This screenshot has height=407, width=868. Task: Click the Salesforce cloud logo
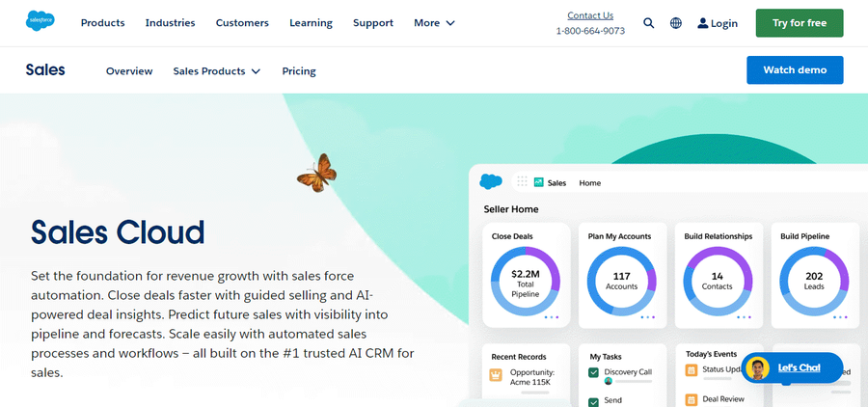pos(40,21)
